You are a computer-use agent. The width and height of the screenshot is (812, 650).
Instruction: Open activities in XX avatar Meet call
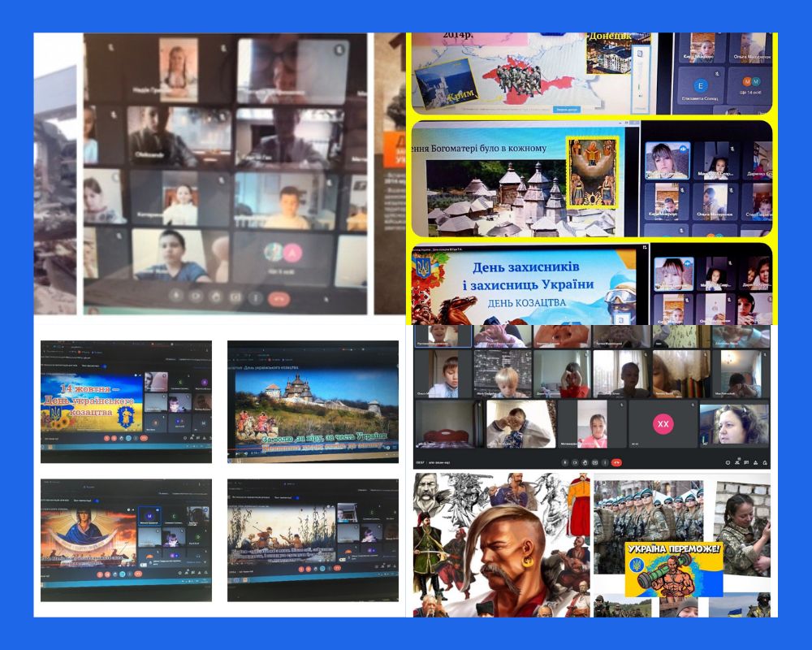tap(755, 462)
